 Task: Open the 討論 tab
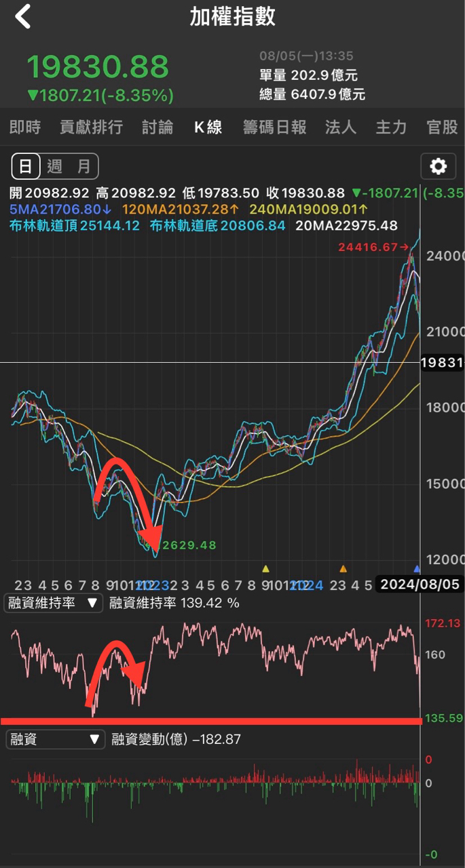(157, 127)
